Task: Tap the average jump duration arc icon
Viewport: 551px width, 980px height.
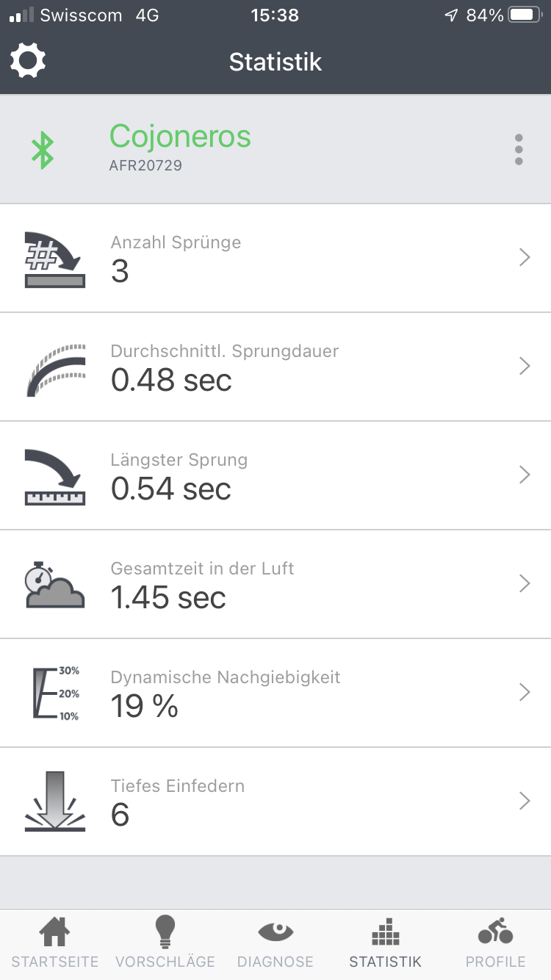Action: pyautogui.click(x=56, y=367)
